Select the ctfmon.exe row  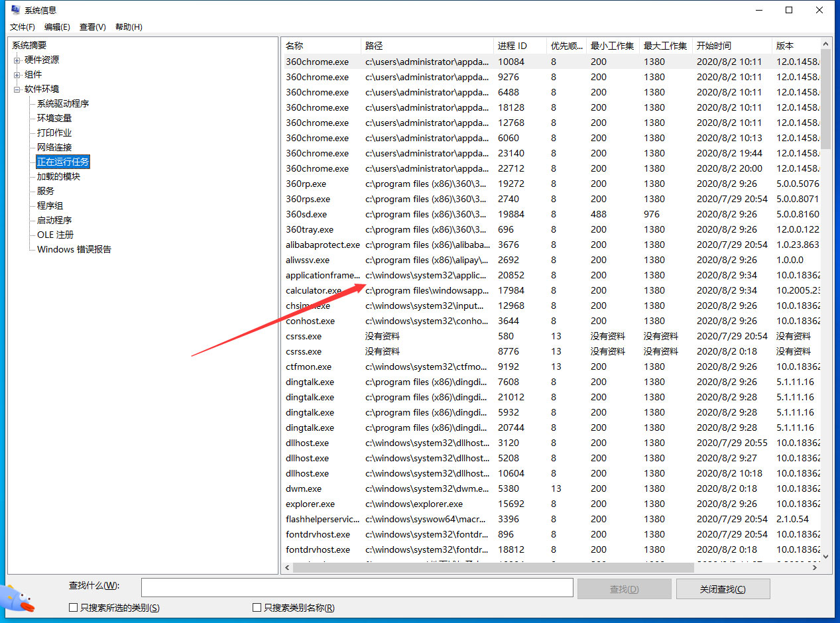[x=551, y=367]
